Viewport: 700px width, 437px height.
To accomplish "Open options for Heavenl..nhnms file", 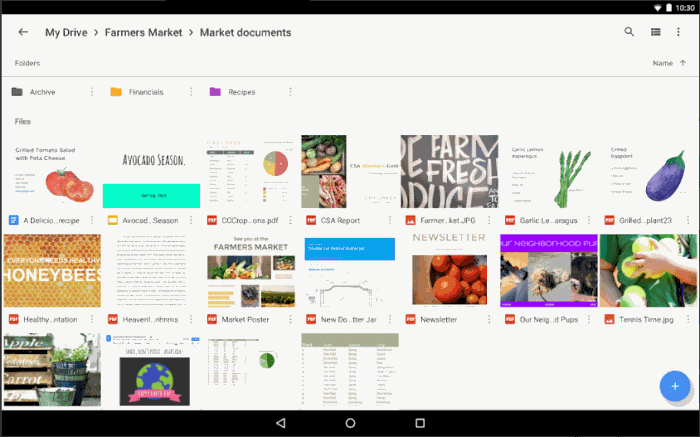I will coord(191,319).
